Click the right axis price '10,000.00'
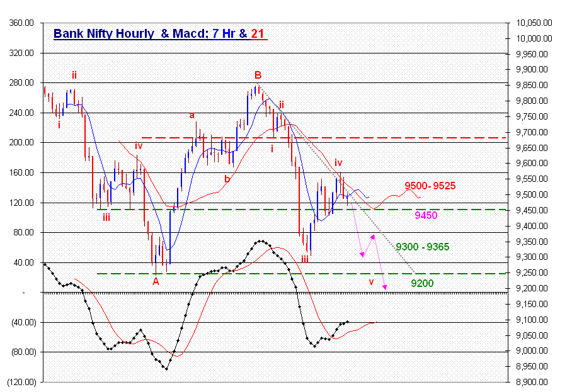572x392 pixels. 534,38
